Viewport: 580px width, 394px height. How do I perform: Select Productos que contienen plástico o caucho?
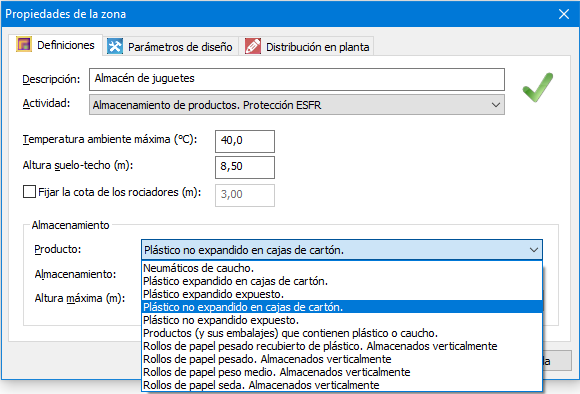point(342,333)
